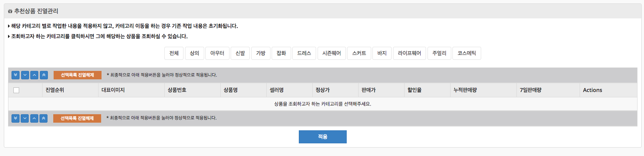The width and height of the screenshot is (644, 156).
Task: Click bottom move-to-top double-up arrow icon
Action: pos(44,118)
